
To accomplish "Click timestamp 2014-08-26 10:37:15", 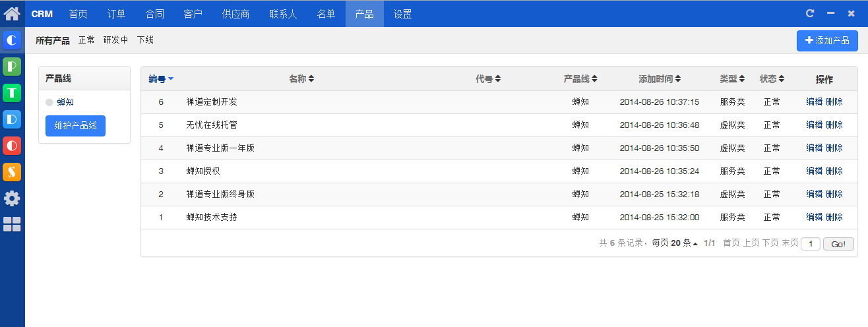I will tap(660, 102).
